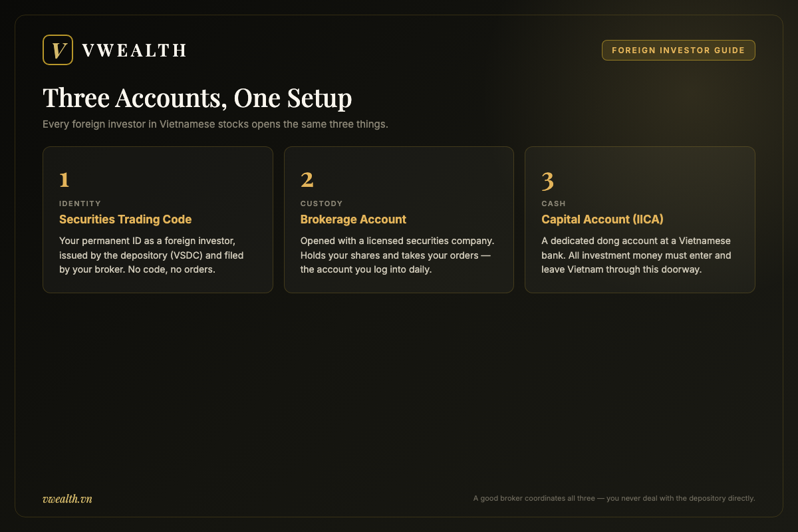Select the number 2 card numeral
Viewport: 798px width, 532px height.
(307, 180)
